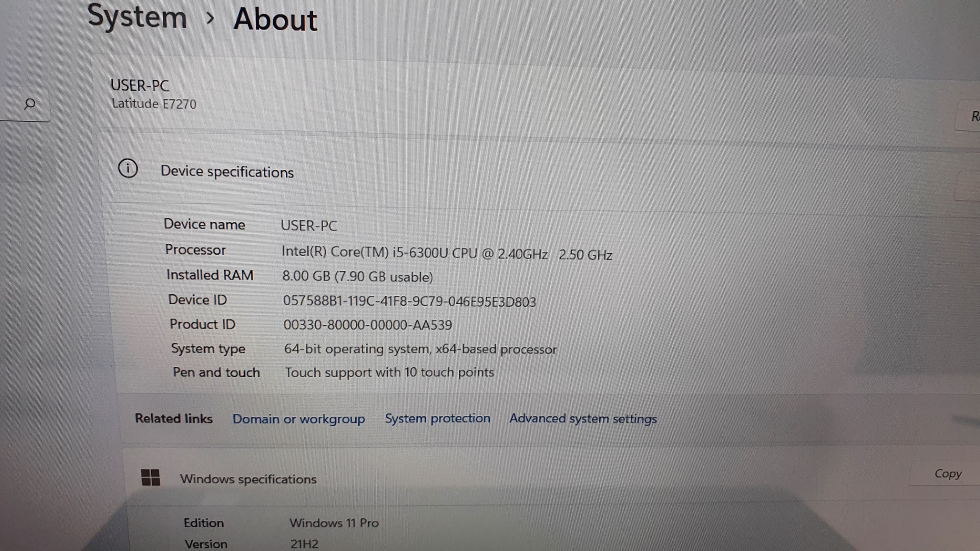The image size is (980, 551).
Task: Open Advanced system settings link
Action: 583,419
